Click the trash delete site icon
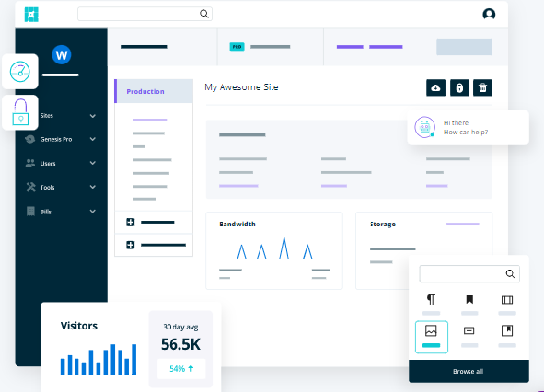 pos(482,87)
